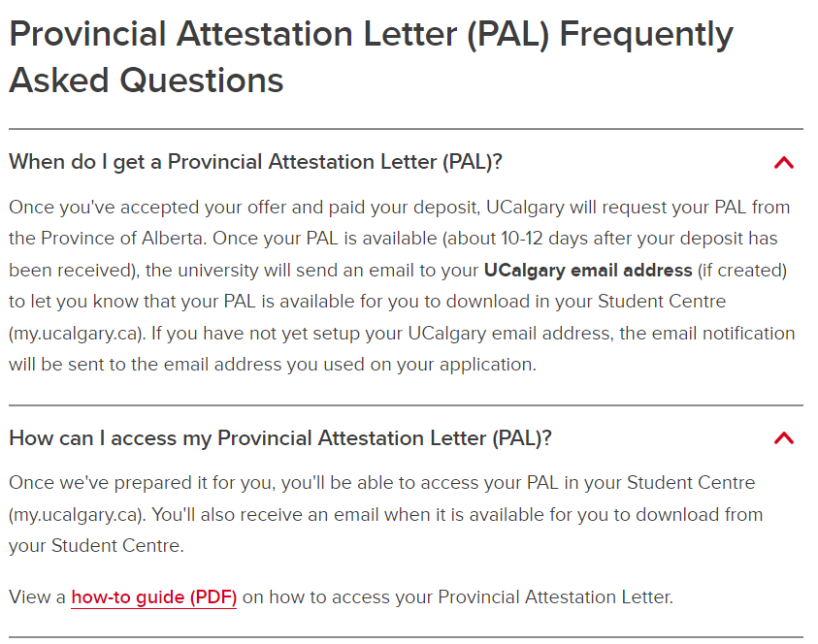
Task: Click the 'How can I access my' PAL question
Action: 279,438
